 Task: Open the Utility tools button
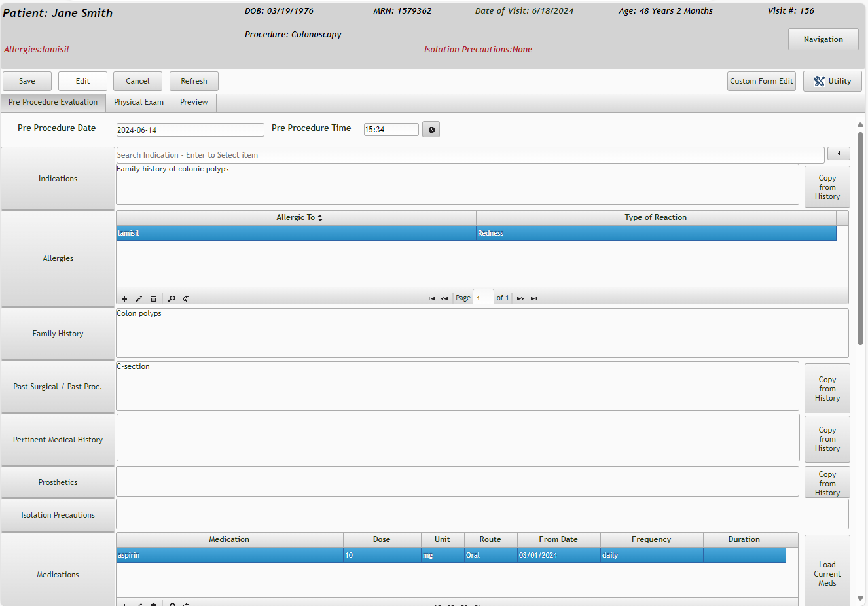tap(832, 81)
